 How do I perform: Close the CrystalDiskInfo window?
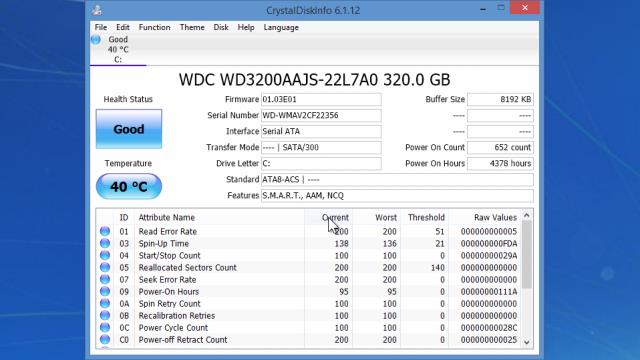(524, 8)
